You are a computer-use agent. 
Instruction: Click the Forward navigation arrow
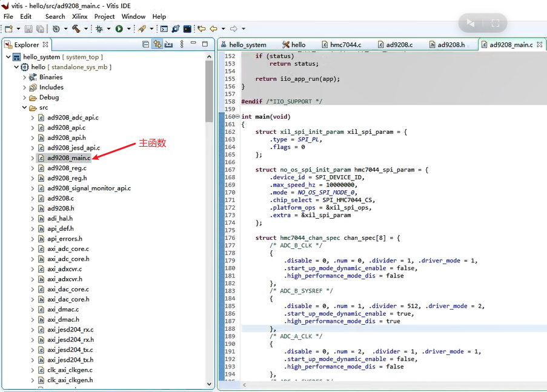(x=234, y=28)
